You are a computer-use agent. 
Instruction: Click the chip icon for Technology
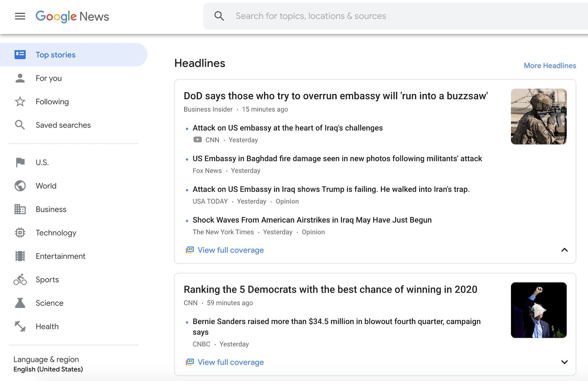pos(20,233)
